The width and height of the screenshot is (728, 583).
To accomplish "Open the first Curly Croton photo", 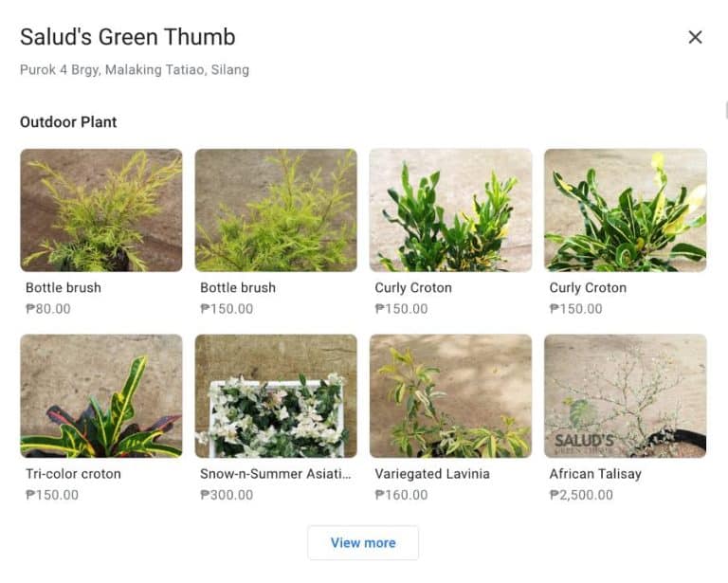I will [450, 210].
